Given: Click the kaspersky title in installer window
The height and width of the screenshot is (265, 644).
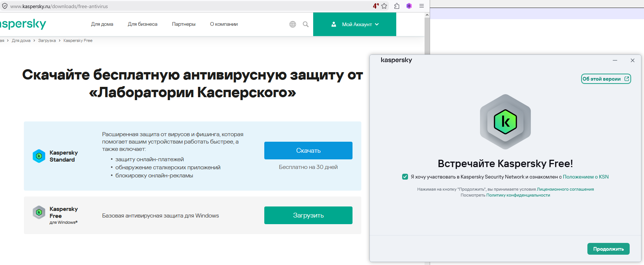Looking at the screenshot, I should tap(396, 60).
